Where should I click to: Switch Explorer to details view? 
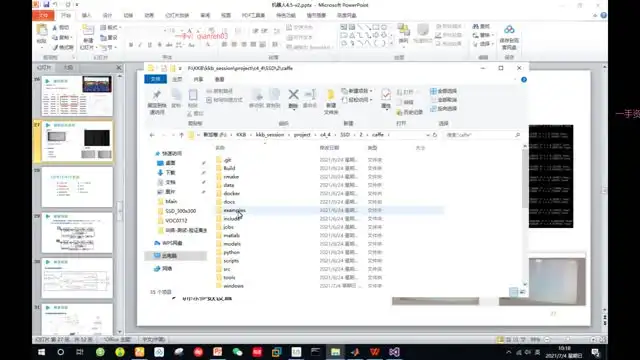(514, 291)
